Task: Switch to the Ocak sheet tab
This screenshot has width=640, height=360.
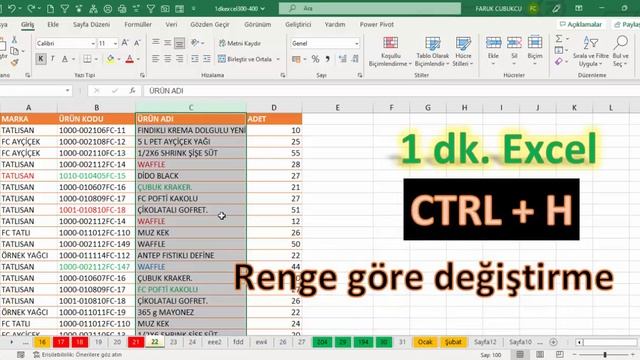Action: pyautogui.click(x=425, y=342)
